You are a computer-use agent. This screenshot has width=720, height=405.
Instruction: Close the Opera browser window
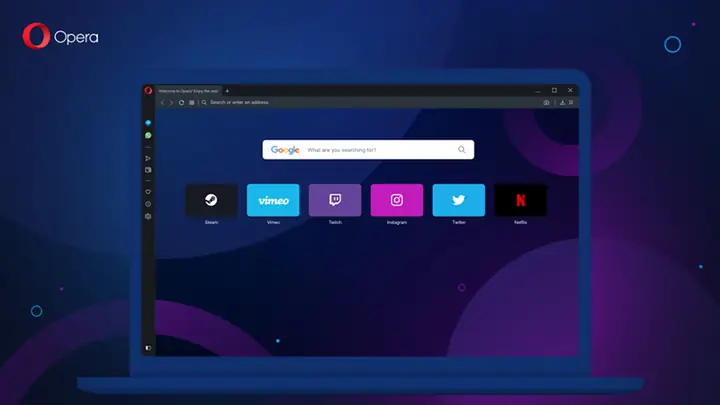click(570, 90)
